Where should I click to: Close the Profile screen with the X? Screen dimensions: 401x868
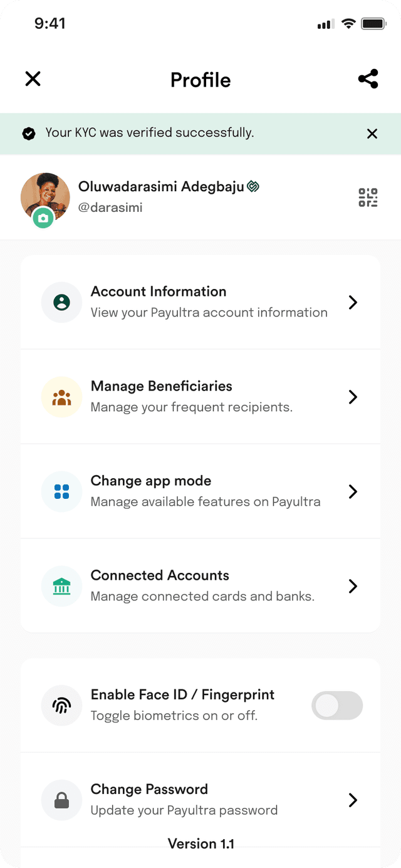pyautogui.click(x=33, y=78)
